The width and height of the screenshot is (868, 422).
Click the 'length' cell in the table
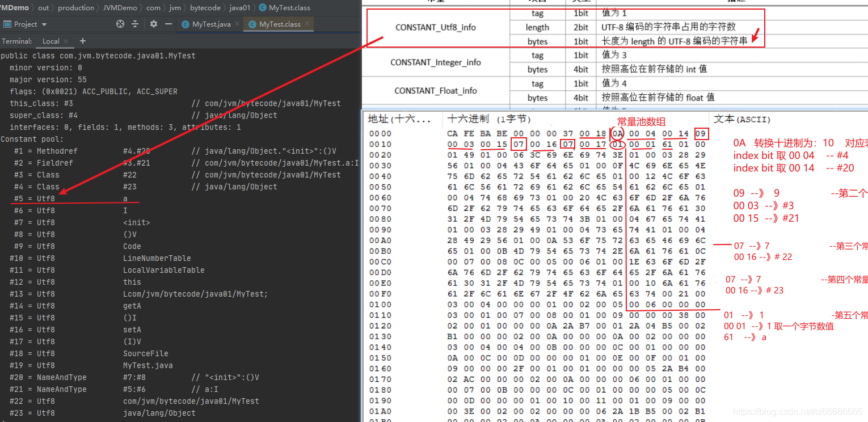[x=537, y=27]
